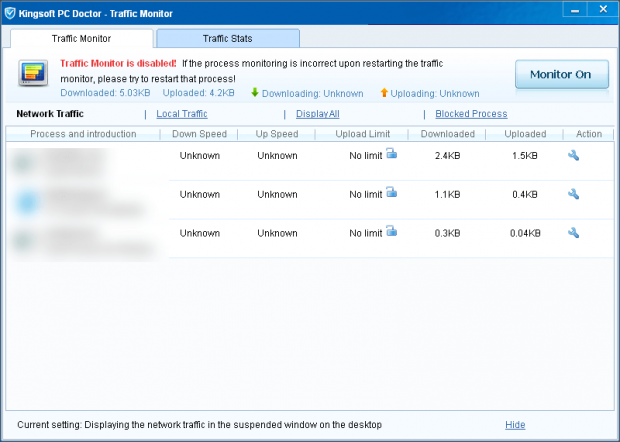The image size is (620, 442).
Task: Click the traffic monitor status icon
Action: [x=34, y=75]
